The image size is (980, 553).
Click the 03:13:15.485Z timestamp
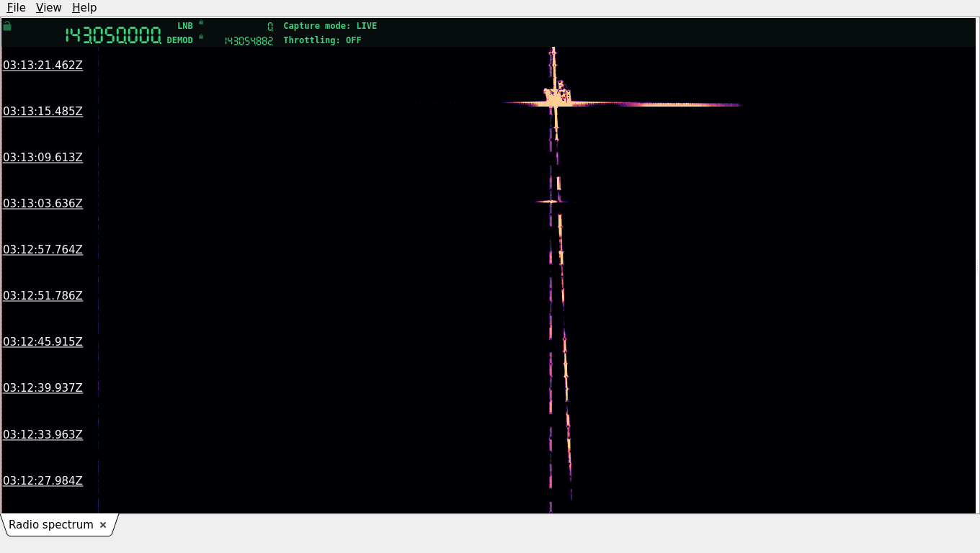coord(43,111)
